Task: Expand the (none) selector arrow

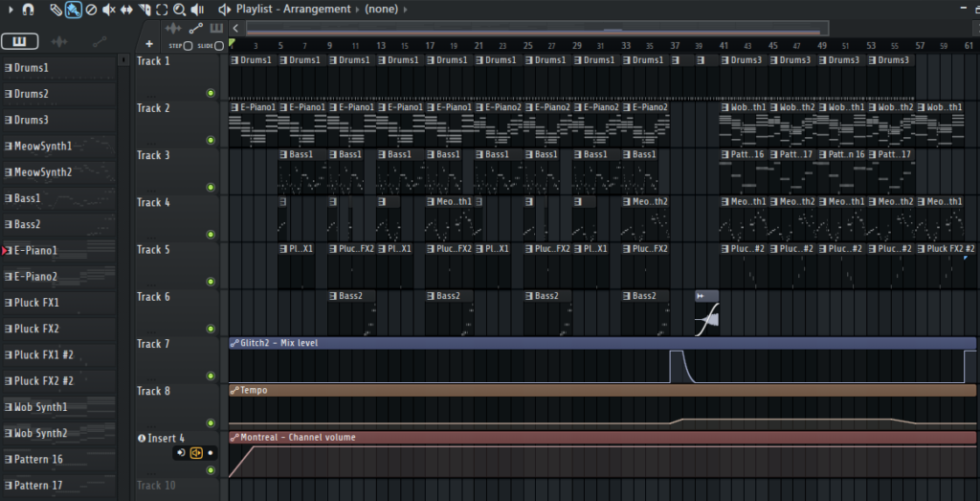Action: tap(404, 10)
